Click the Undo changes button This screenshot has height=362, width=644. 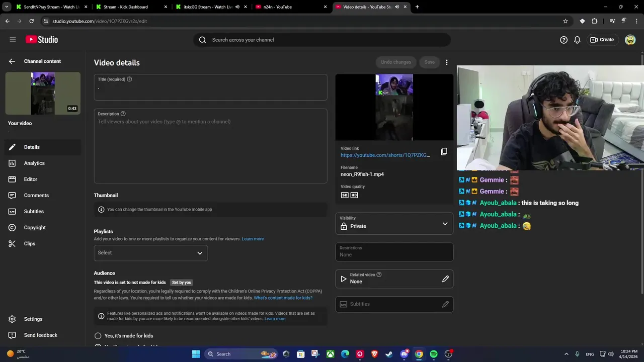(396, 62)
